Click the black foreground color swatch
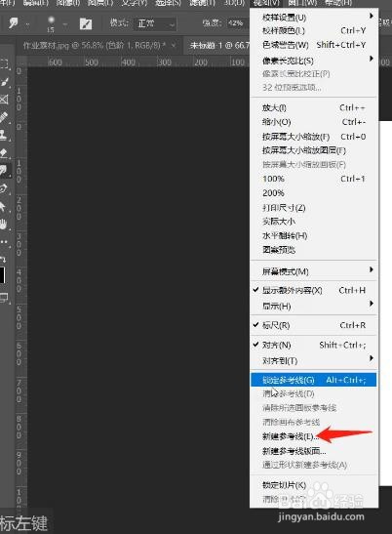392x534 pixels. point(2,275)
